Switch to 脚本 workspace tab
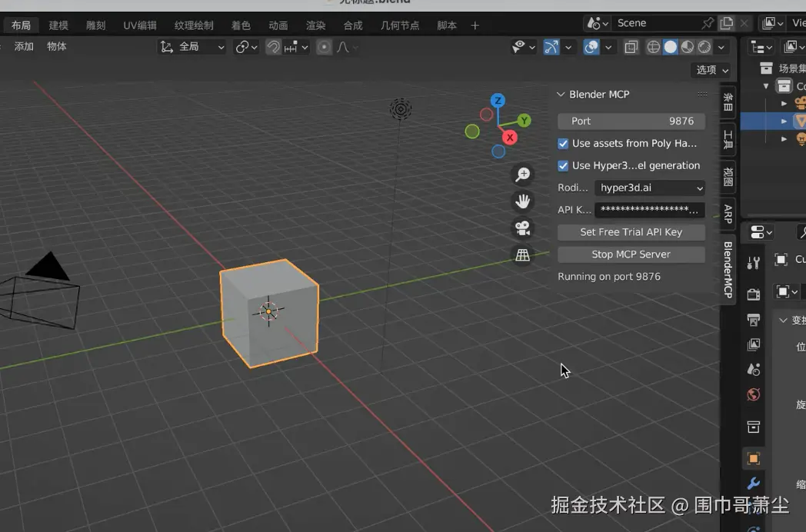Viewport: 806px width, 532px height. click(446, 25)
